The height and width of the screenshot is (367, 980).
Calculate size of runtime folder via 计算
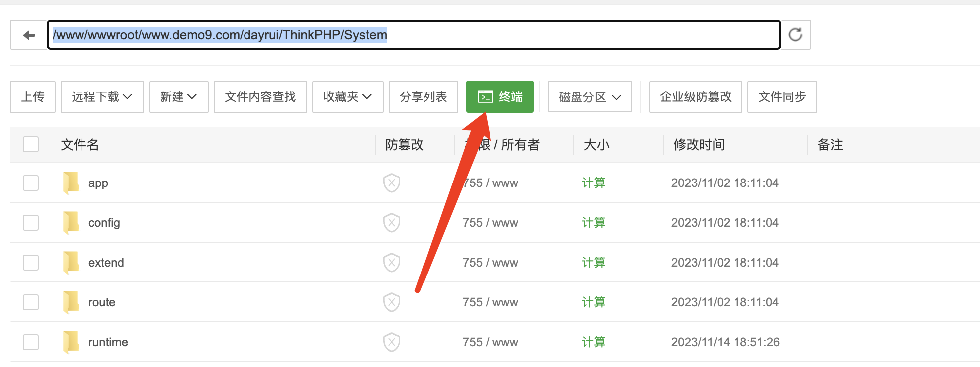click(x=594, y=342)
